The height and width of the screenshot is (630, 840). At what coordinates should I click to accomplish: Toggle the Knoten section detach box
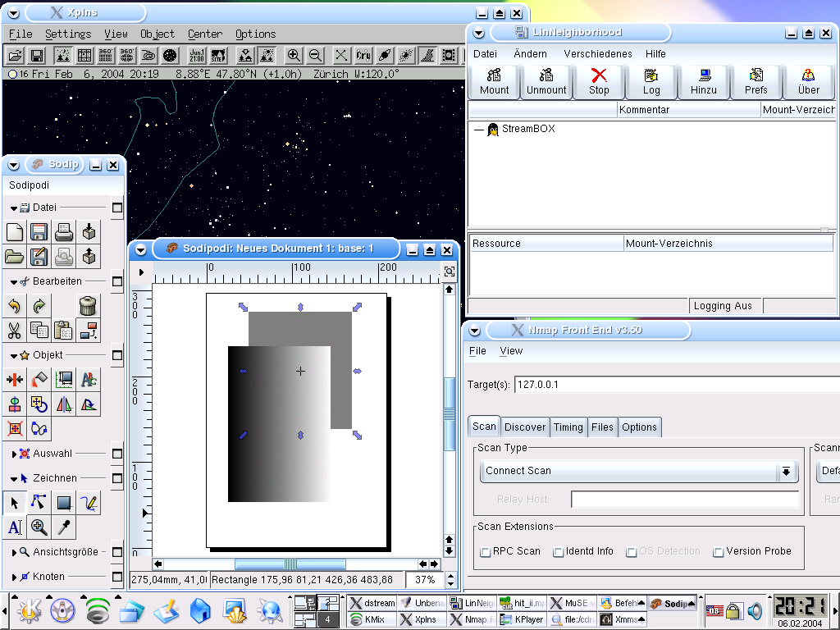pyautogui.click(x=117, y=577)
